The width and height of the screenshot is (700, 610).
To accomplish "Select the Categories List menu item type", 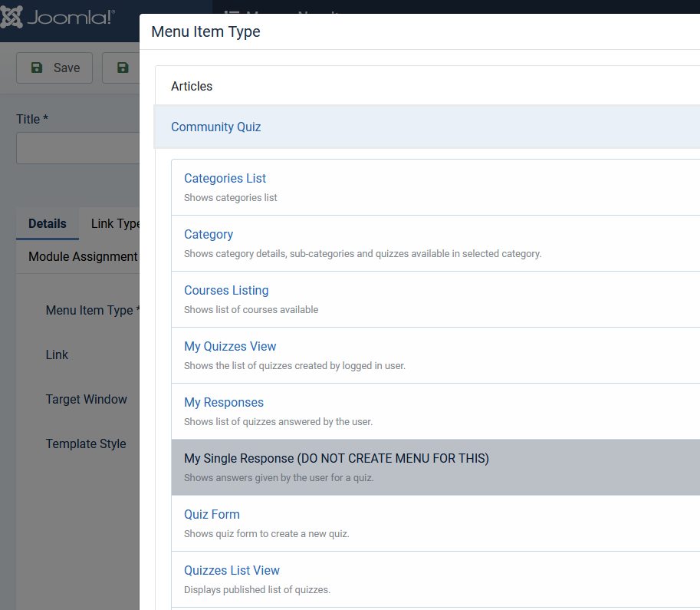I will coord(225,179).
